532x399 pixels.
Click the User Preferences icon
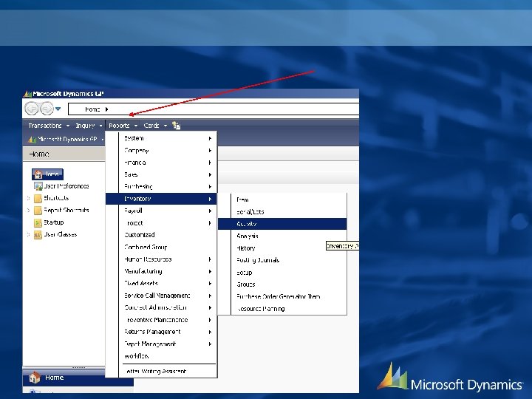(x=38, y=186)
